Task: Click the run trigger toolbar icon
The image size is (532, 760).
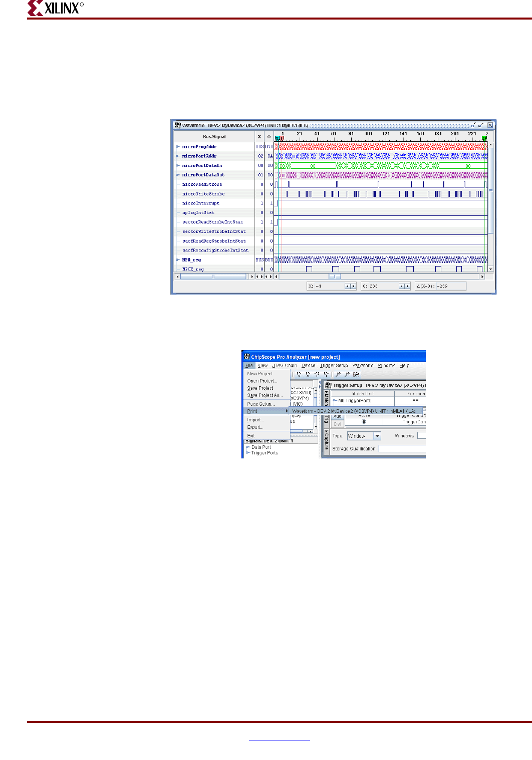Action: click(299, 374)
